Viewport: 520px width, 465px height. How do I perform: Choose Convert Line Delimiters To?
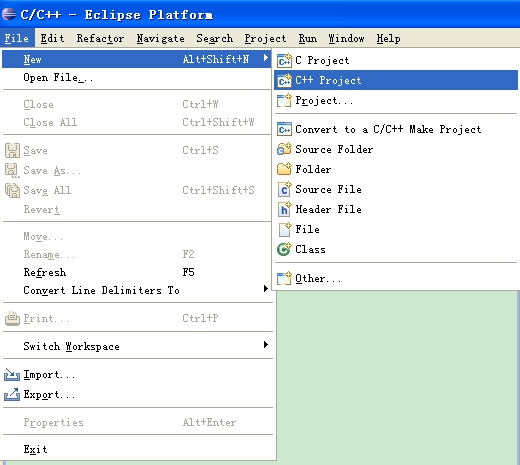pos(137,290)
